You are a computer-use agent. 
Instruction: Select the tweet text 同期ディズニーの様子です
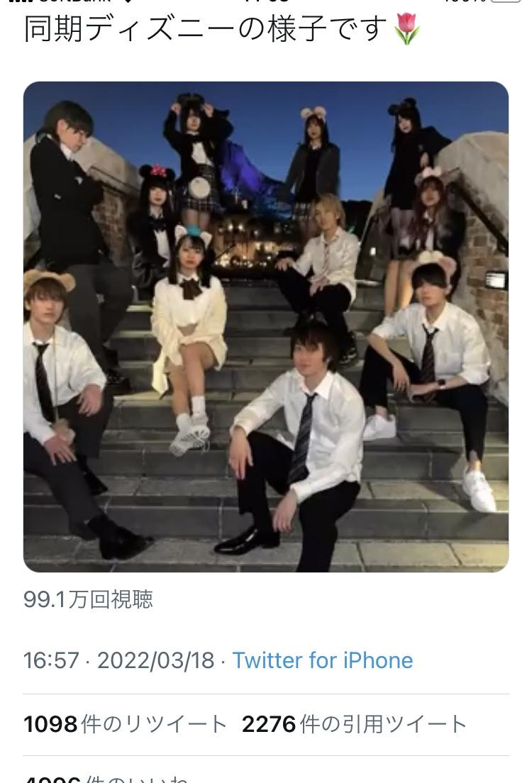205,28
